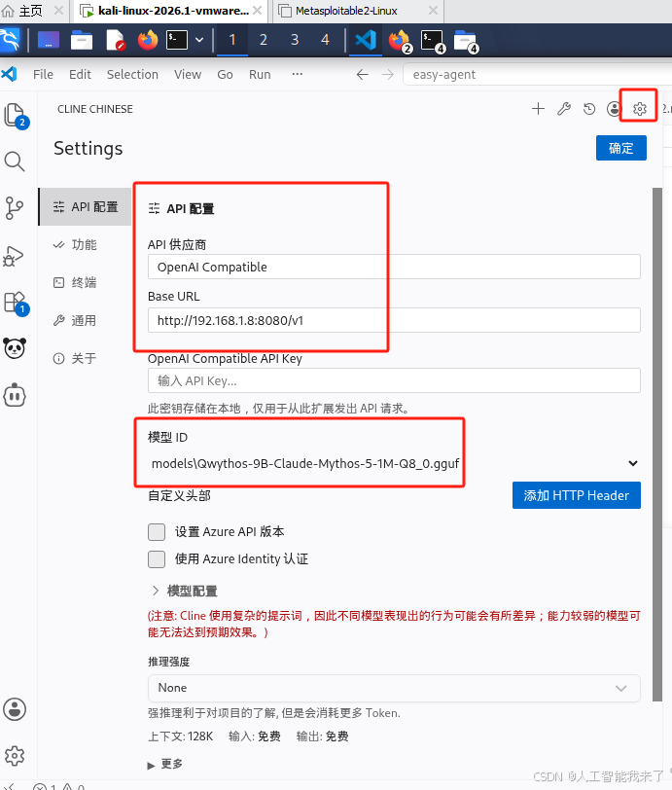Viewport: 672px width, 790px height.
Task: Open the API 供应商 provider dropdown
Action: coord(394,267)
